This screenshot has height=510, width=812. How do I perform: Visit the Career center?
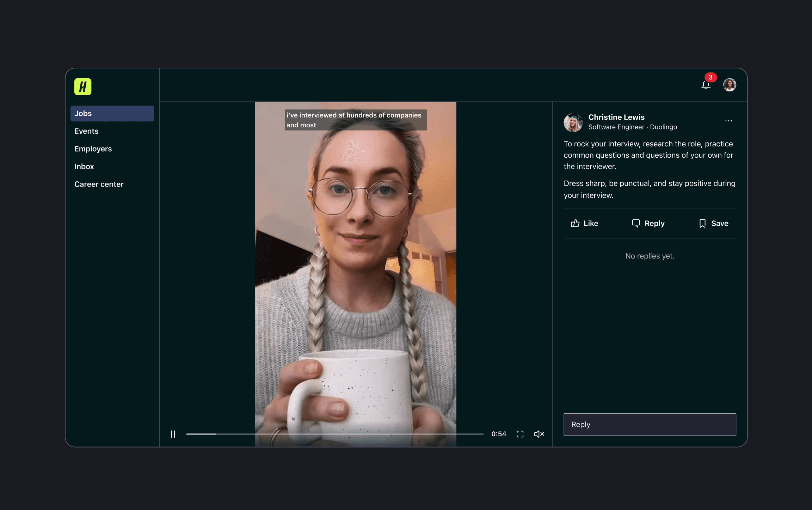99,184
